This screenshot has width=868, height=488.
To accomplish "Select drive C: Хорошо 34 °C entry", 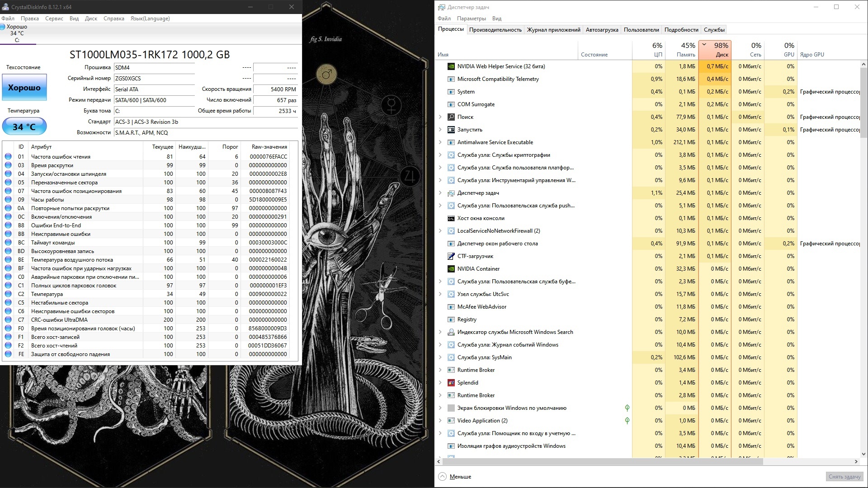I will coord(17,33).
